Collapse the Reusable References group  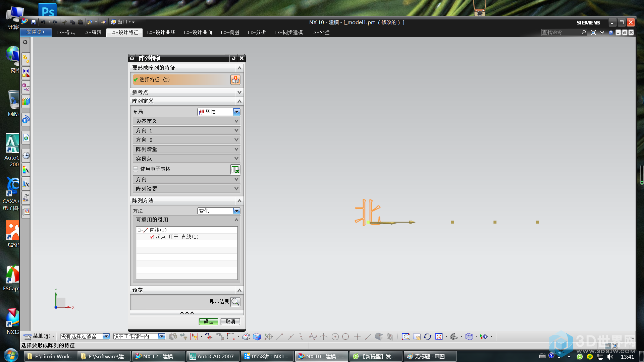pyautogui.click(x=186, y=220)
